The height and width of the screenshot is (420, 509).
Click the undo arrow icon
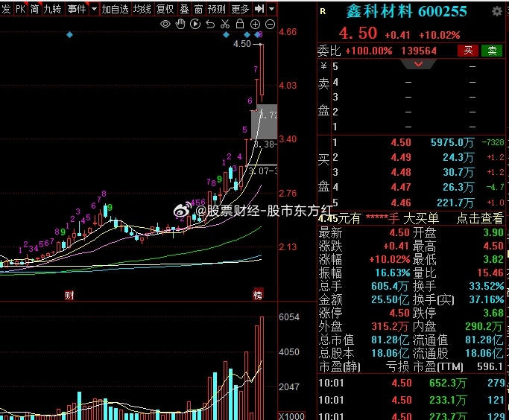[210, 24]
